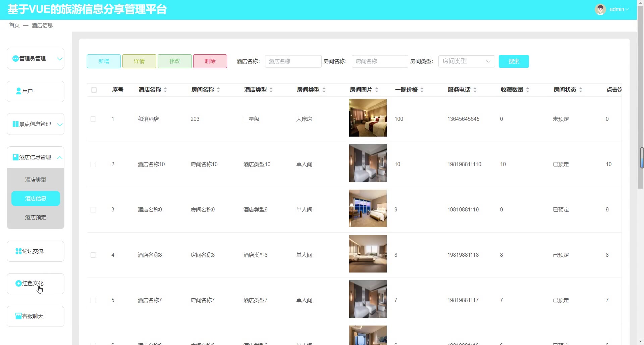Click the 红色文化 circle icon
Screen dimensions: 644x345
pos(19,284)
